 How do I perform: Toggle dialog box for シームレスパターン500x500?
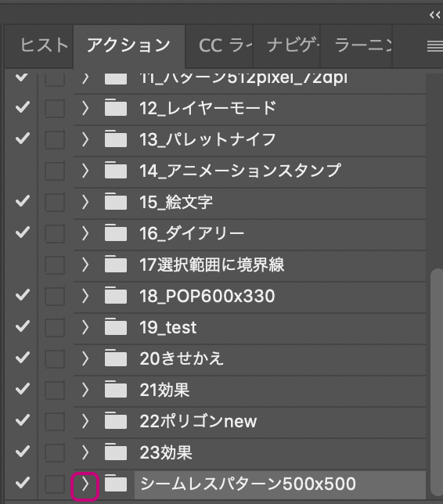click(54, 484)
